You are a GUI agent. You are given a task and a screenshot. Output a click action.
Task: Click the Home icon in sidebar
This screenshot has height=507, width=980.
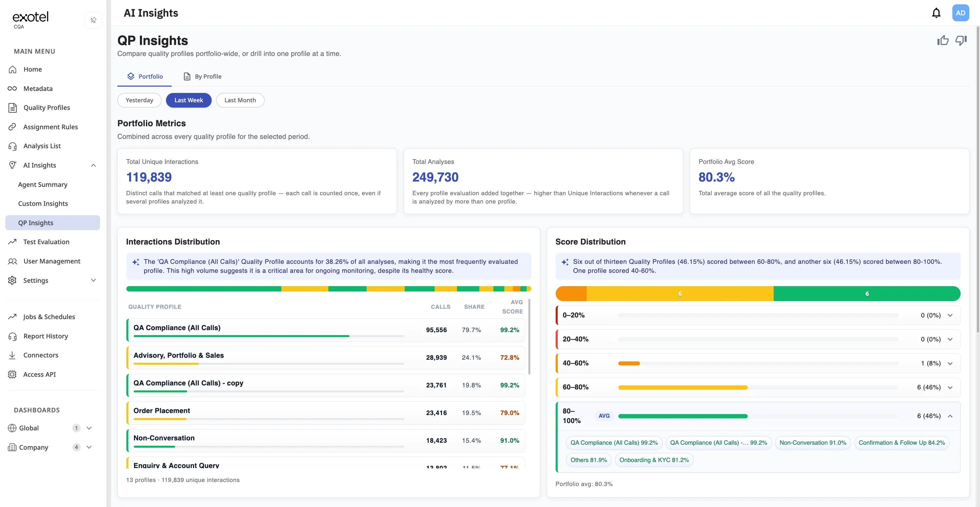coord(13,69)
